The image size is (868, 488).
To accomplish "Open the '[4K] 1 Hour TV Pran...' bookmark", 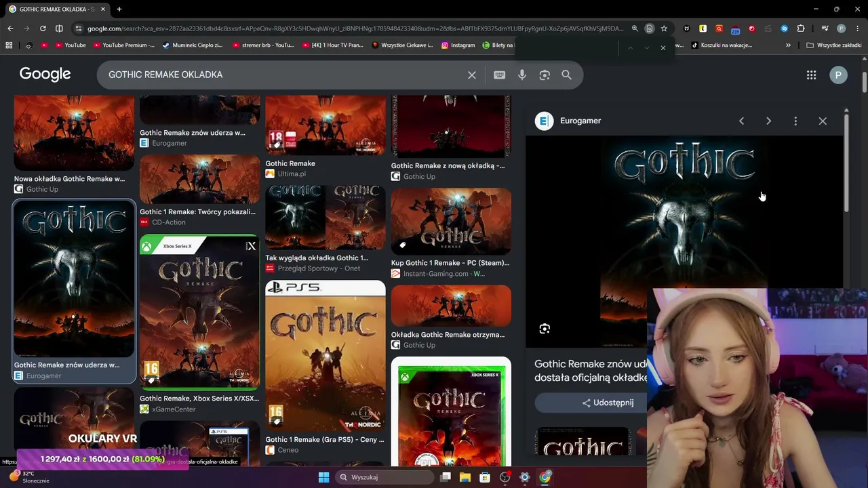I will 332,45.
